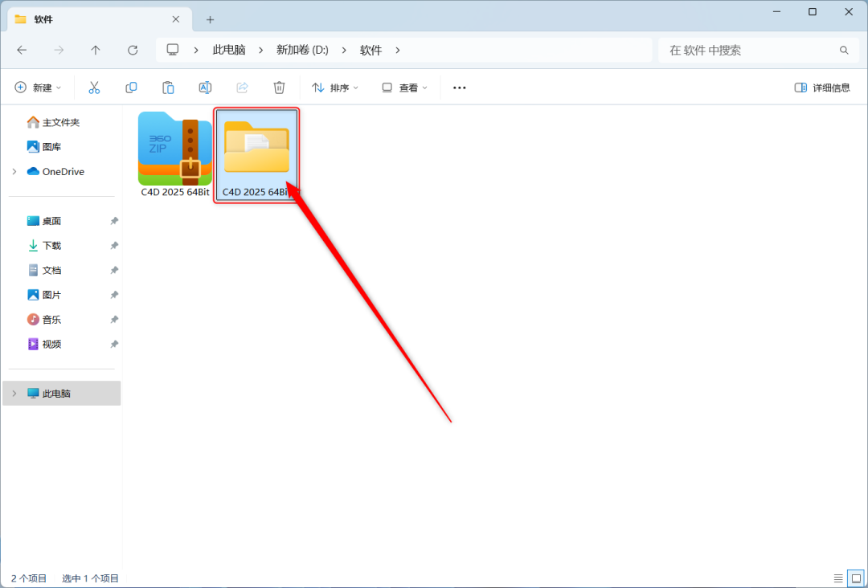Viewport: 868px width, 588px height.
Task: Open 音乐 quick access item
Action: [44, 319]
